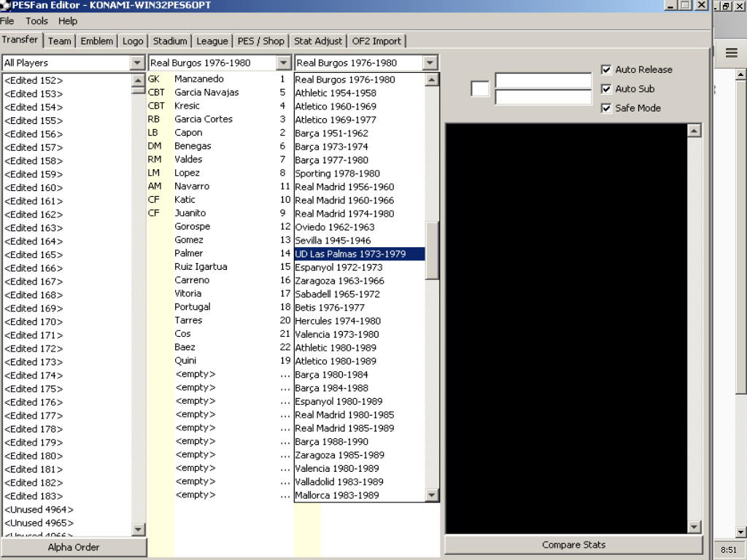Open the Tools menu

pos(36,21)
